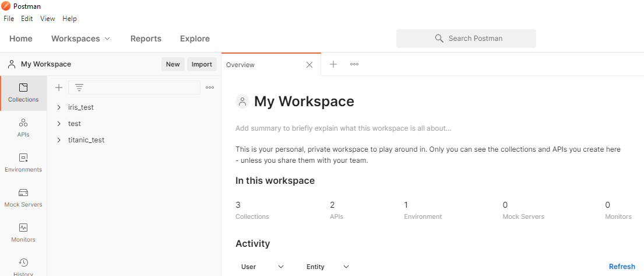Expand the test collection
The image size is (644, 276).
[x=59, y=123]
